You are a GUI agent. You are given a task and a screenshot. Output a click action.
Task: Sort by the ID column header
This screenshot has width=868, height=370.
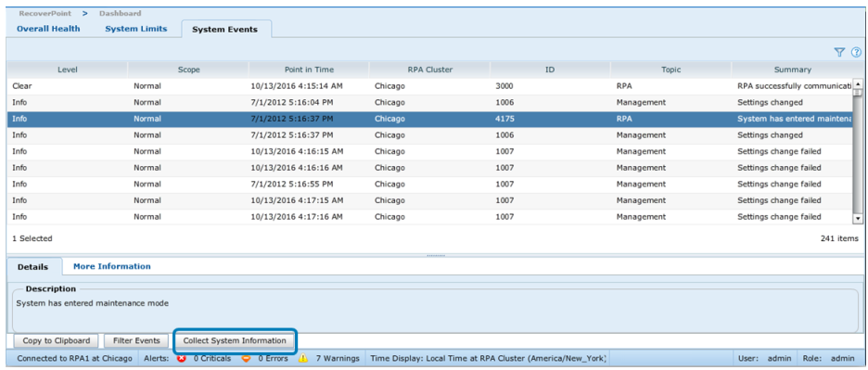click(x=550, y=70)
